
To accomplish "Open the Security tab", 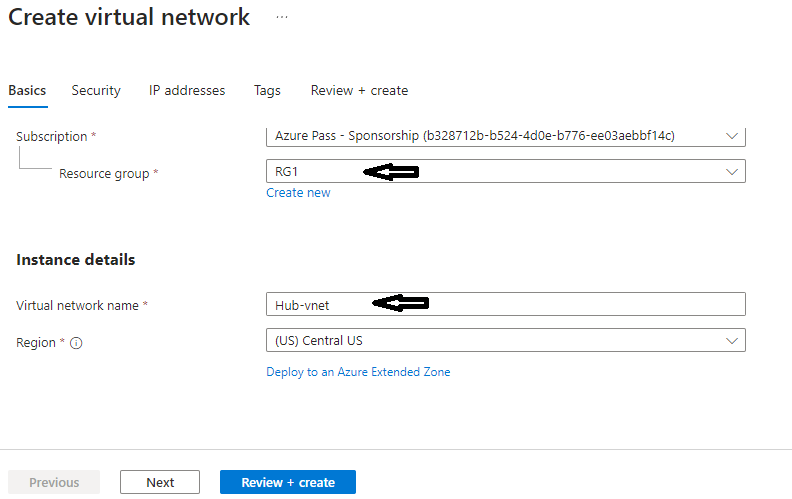I will tap(96, 90).
